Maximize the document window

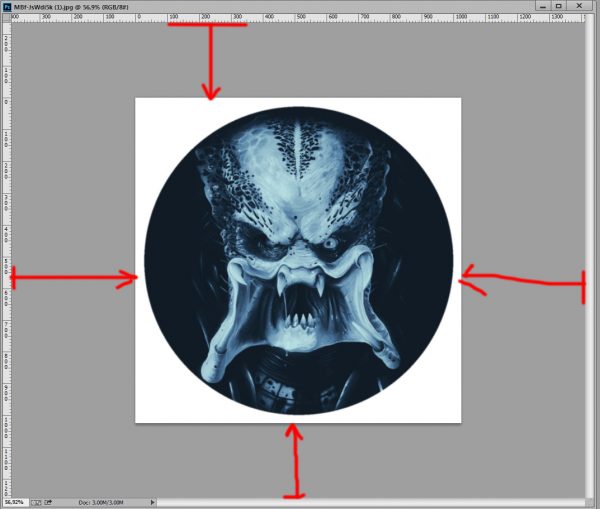[x=559, y=6]
